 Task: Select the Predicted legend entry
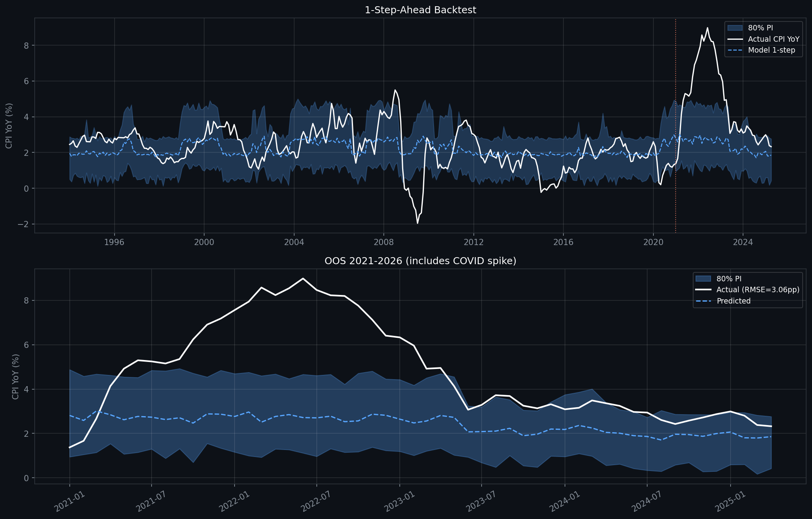[x=733, y=301]
